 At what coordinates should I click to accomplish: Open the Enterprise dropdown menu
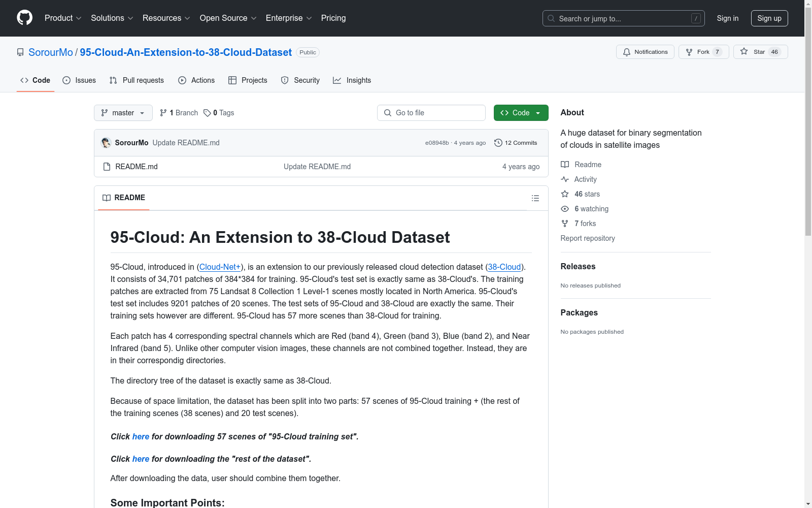click(x=289, y=18)
